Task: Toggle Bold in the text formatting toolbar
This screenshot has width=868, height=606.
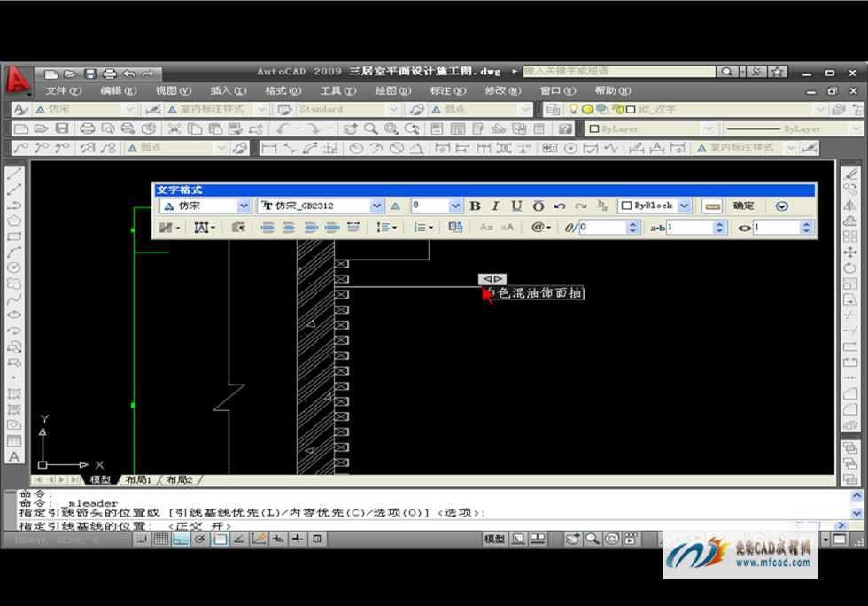Action: [475, 206]
